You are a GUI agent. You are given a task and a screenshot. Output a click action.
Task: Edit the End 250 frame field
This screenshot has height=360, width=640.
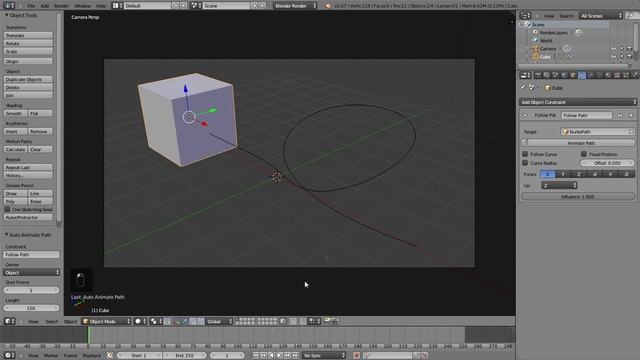click(x=186, y=356)
